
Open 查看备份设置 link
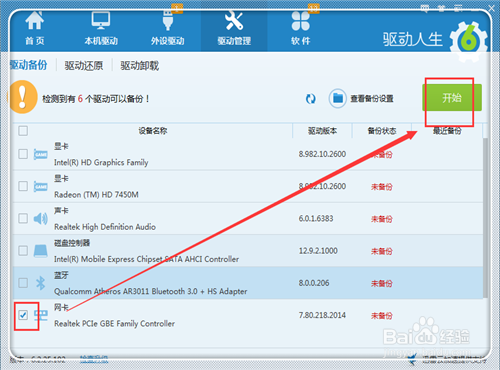tap(372, 99)
